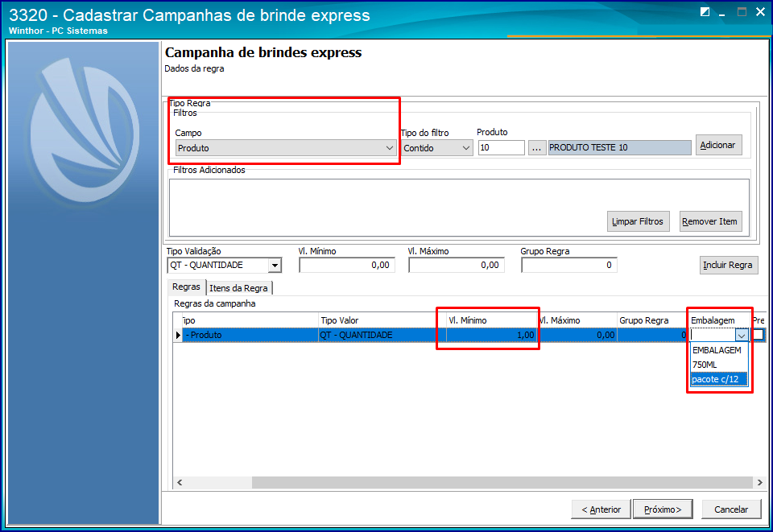
Task: Click the Vl. Mínimo column header
Action: pyautogui.click(x=490, y=320)
